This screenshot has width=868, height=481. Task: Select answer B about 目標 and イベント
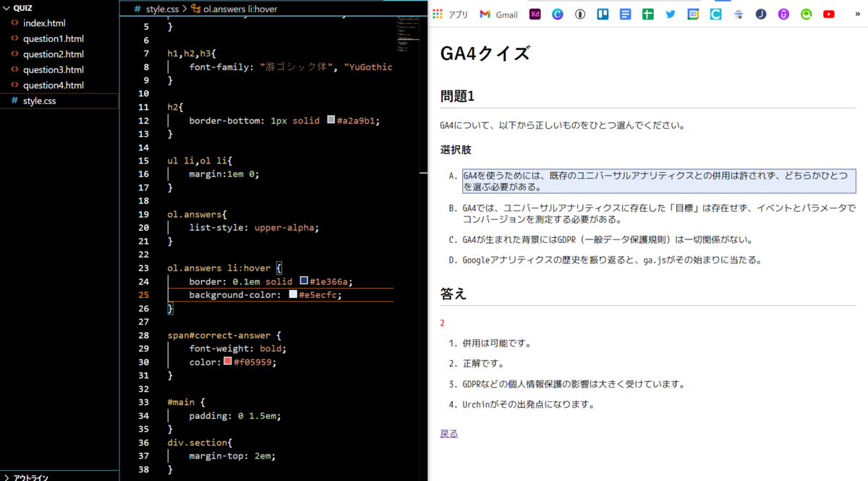pos(659,213)
